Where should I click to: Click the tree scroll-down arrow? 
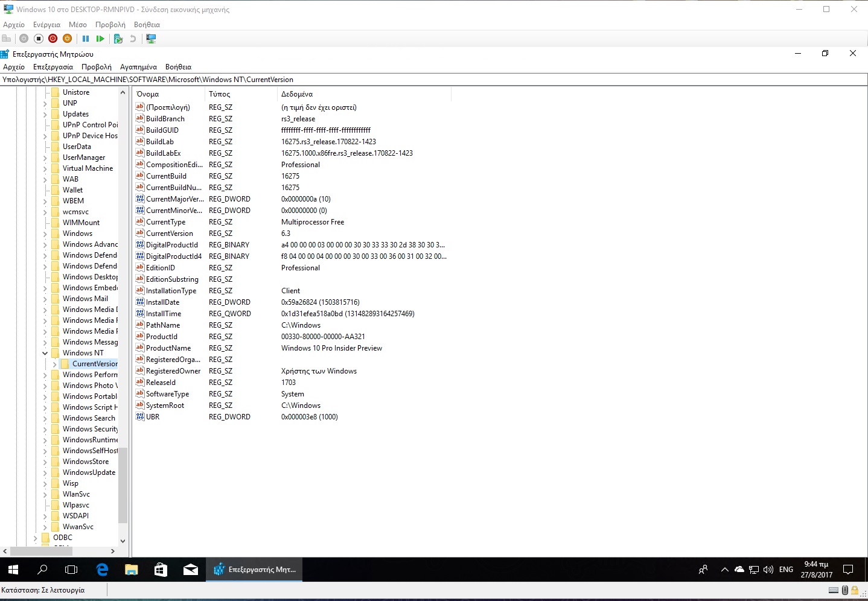(123, 541)
